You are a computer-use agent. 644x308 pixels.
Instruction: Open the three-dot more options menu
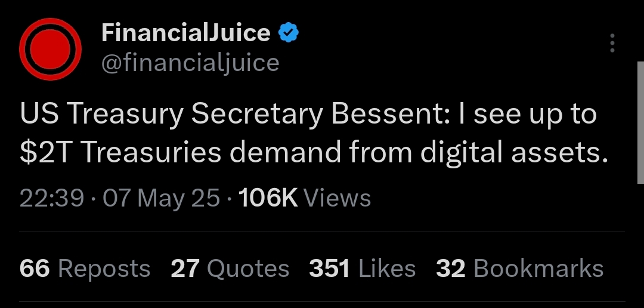coord(612,43)
